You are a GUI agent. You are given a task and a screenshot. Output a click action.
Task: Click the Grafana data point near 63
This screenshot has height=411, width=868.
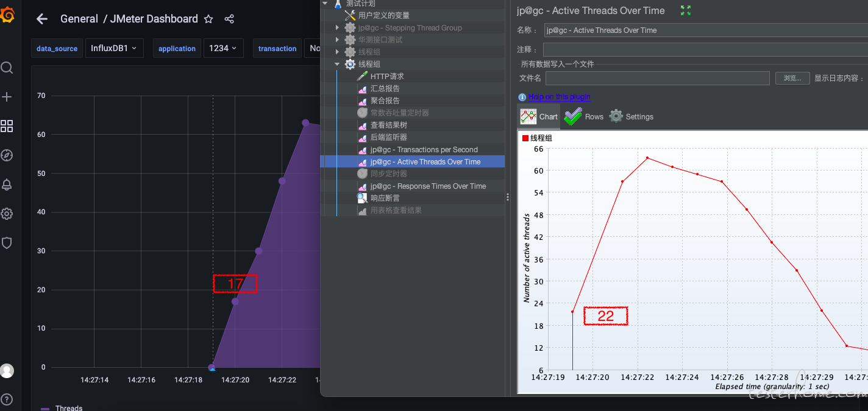[305, 123]
